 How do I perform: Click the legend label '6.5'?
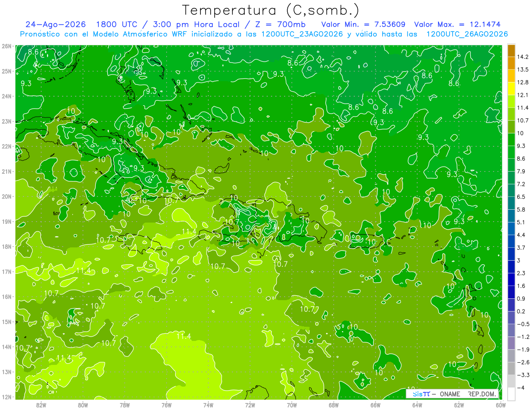click(x=521, y=197)
